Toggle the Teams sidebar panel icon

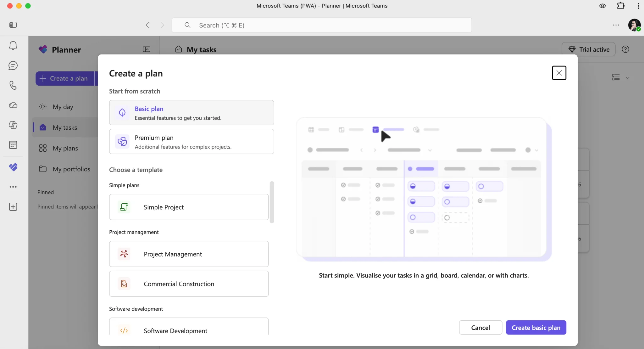[x=13, y=25]
